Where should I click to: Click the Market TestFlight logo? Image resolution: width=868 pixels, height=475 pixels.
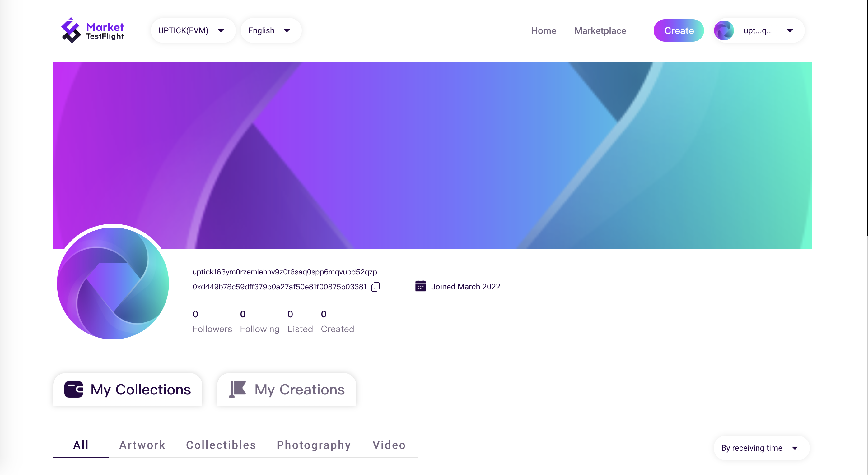(x=92, y=30)
